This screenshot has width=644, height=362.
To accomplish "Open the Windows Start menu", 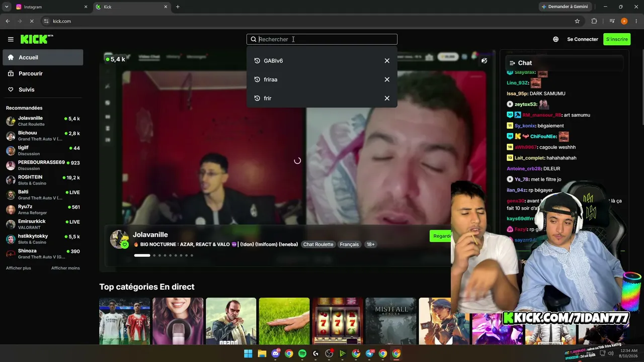I will tap(248, 353).
